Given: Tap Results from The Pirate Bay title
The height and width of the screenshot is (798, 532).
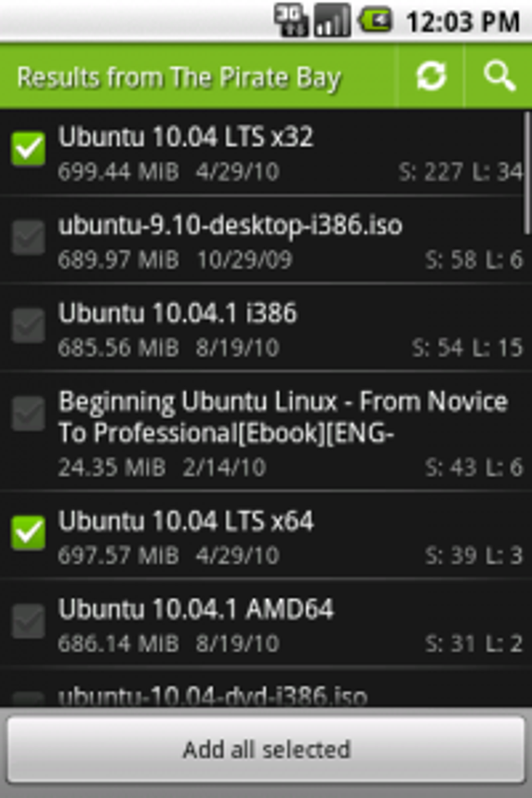Looking at the screenshot, I should pos(179,77).
